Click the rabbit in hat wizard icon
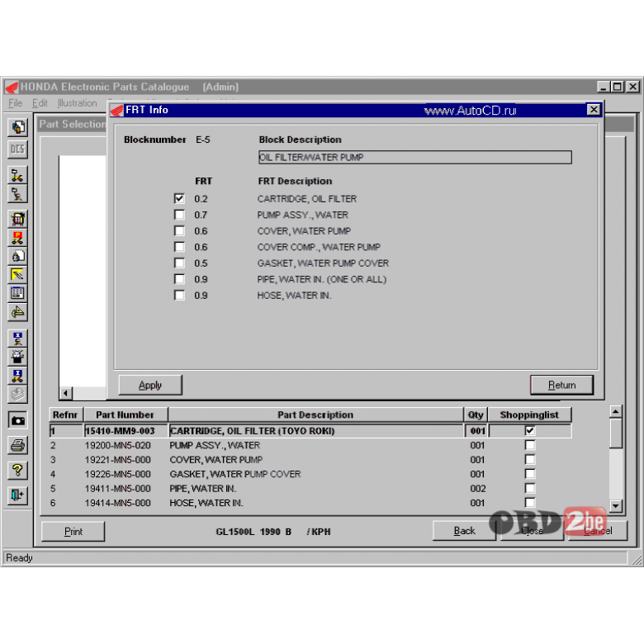Image resolution: width=644 pixels, height=644 pixels. (x=17, y=357)
